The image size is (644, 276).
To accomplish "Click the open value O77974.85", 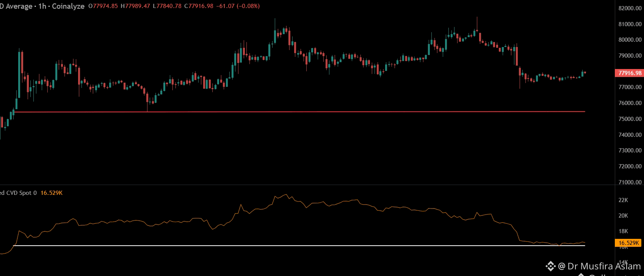I will (x=103, y=6).
